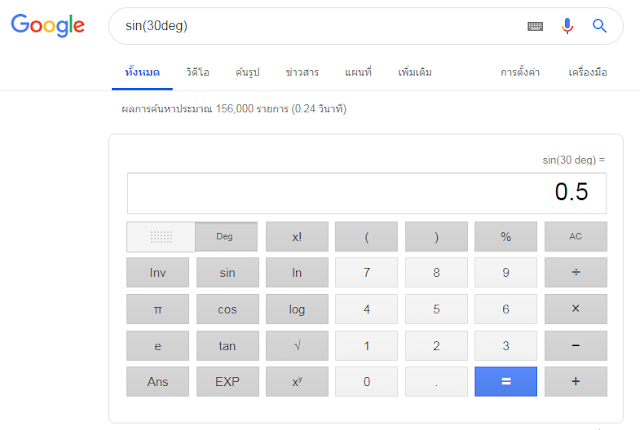Click the digit 6 key
This screenshot has width=640, height=430.
coord(506,309)
